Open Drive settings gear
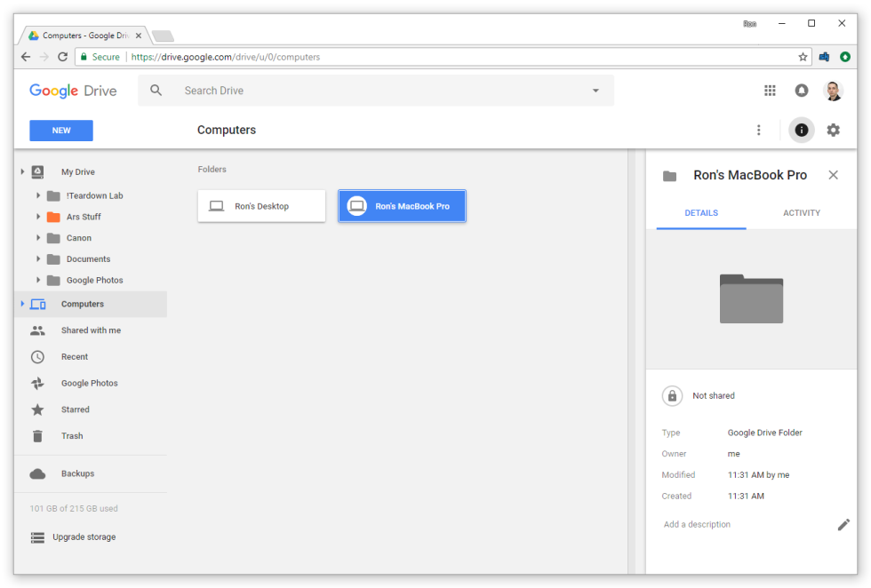This screenshot has width=871, height=588. [x=833, y=130]
